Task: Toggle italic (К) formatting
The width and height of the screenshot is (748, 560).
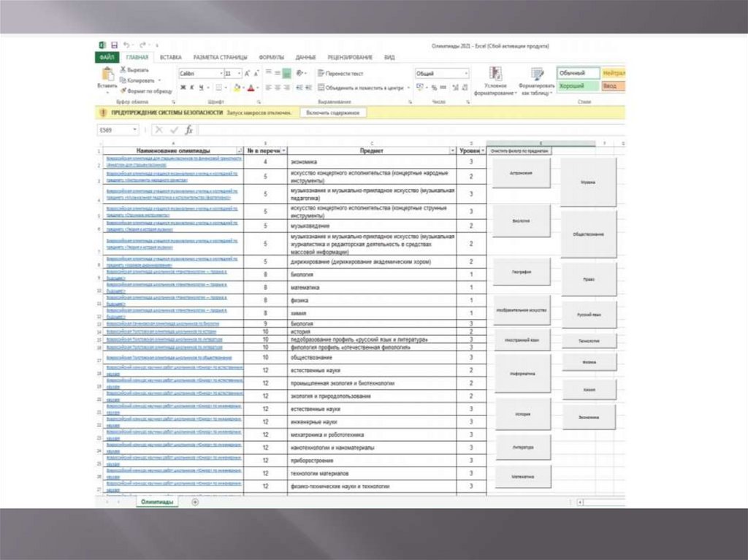Action: (x=192, y=88)
